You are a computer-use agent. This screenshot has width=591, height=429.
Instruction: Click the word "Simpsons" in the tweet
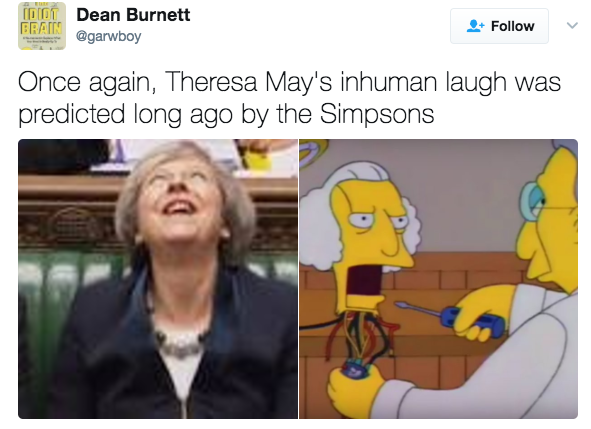(377, 114)
